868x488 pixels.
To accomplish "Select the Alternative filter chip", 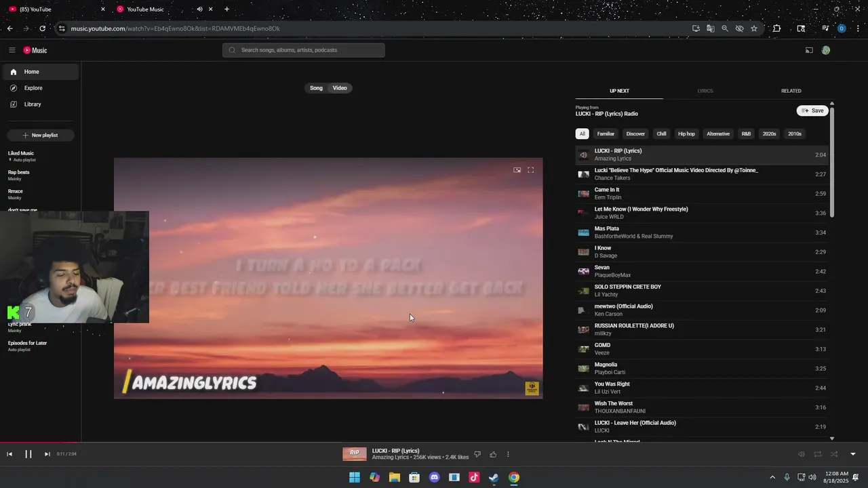I will [718, 134].
